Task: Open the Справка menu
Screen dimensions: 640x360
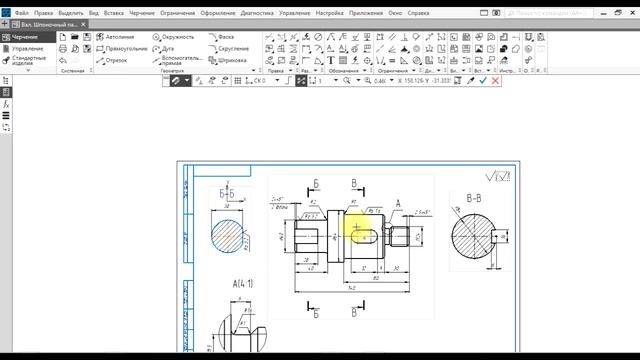Action: [418, 13]
